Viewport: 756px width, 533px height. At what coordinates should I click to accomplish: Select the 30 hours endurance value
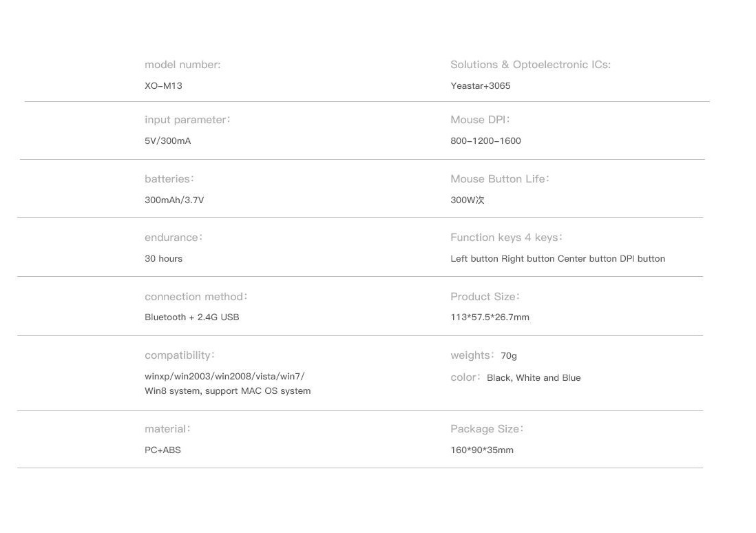click(x=163, y=259)
